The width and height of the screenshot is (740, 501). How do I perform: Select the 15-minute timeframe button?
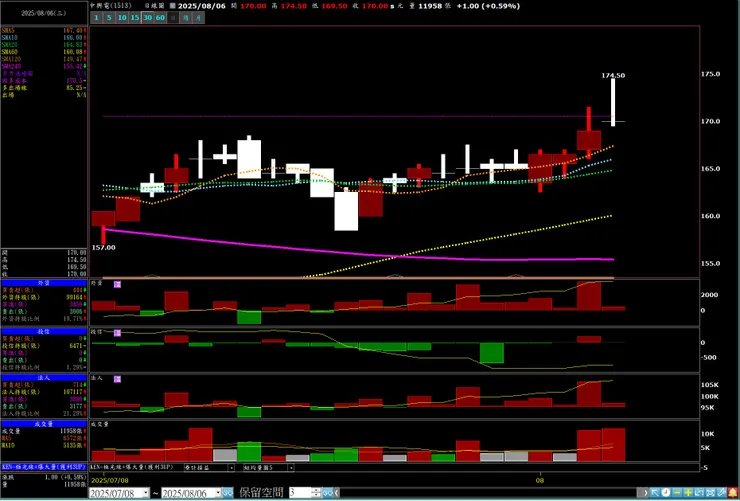point(135,17)
